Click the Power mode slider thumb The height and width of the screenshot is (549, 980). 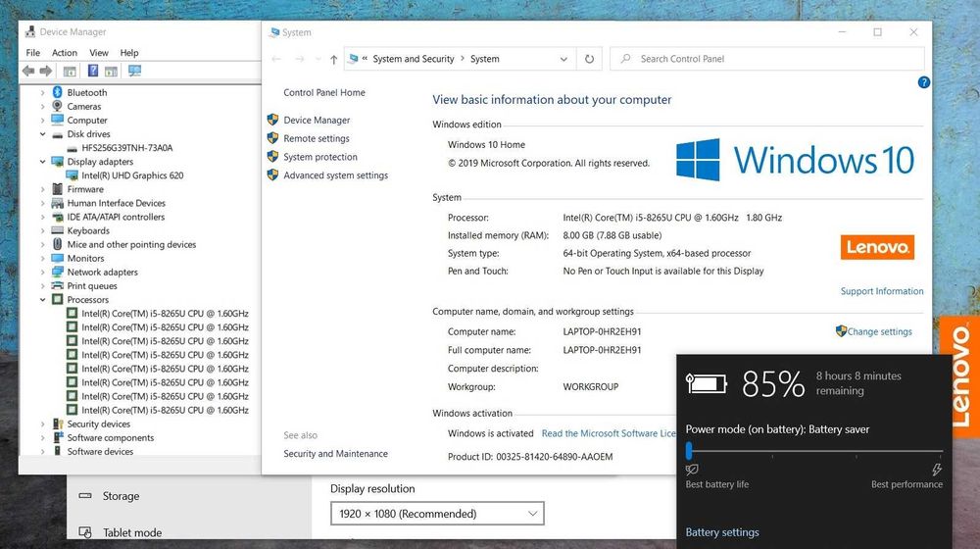tap(689, 450)
